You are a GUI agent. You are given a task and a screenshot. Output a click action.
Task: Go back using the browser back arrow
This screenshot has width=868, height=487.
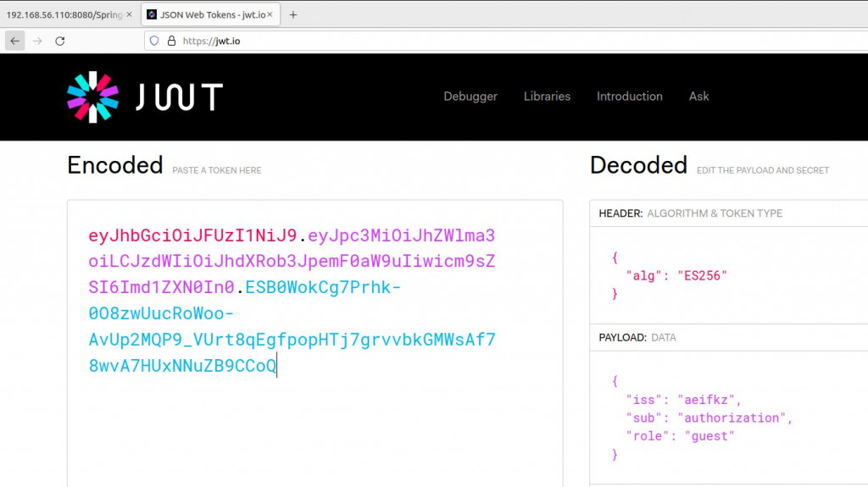(15, 41)
